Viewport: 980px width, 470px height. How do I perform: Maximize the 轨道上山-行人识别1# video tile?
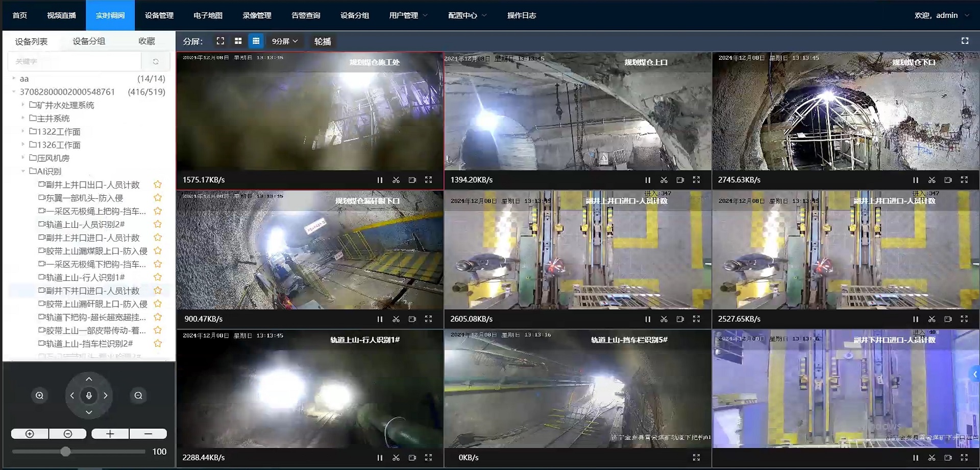pyautogui.click(x=428, y=457)
